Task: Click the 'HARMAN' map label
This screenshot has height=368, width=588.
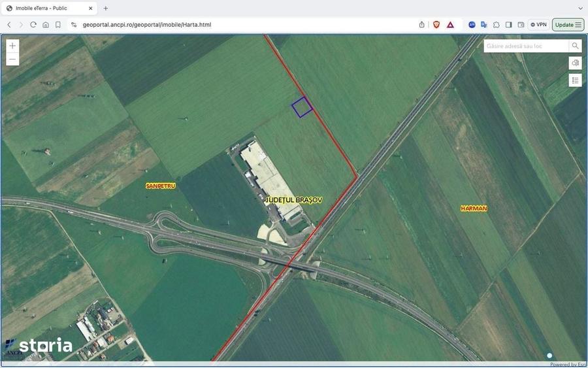Action: pos(474,209)
